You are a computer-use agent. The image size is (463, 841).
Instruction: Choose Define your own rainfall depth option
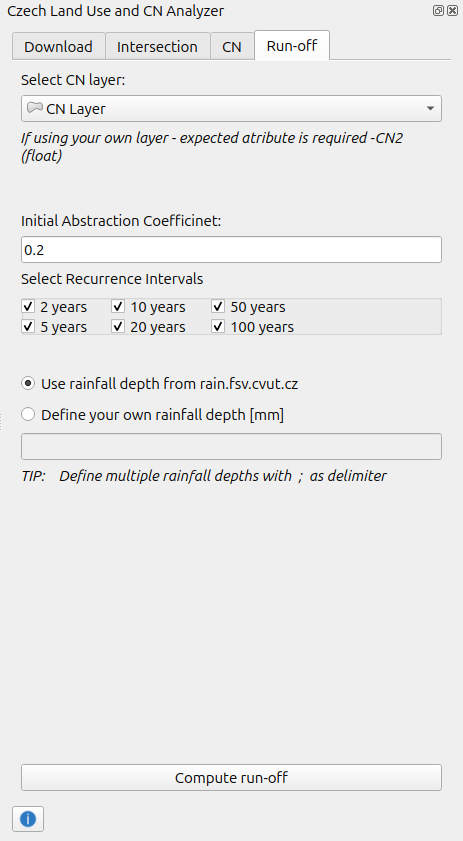[28, 414]
